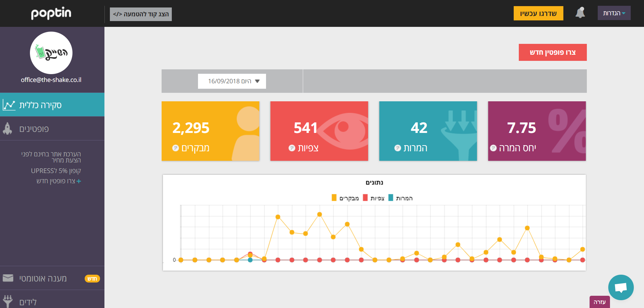Go to לידים leads section

pyautogui.click(x=28, y=302)
